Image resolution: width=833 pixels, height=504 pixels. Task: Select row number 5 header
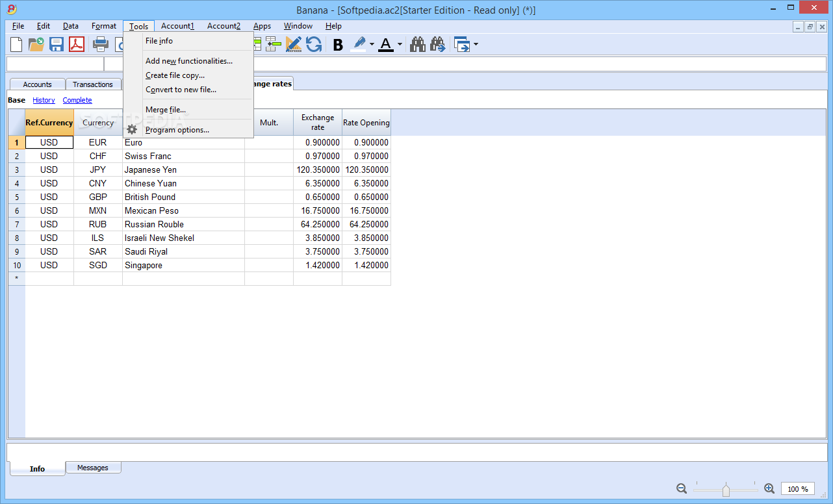(17, 197)
